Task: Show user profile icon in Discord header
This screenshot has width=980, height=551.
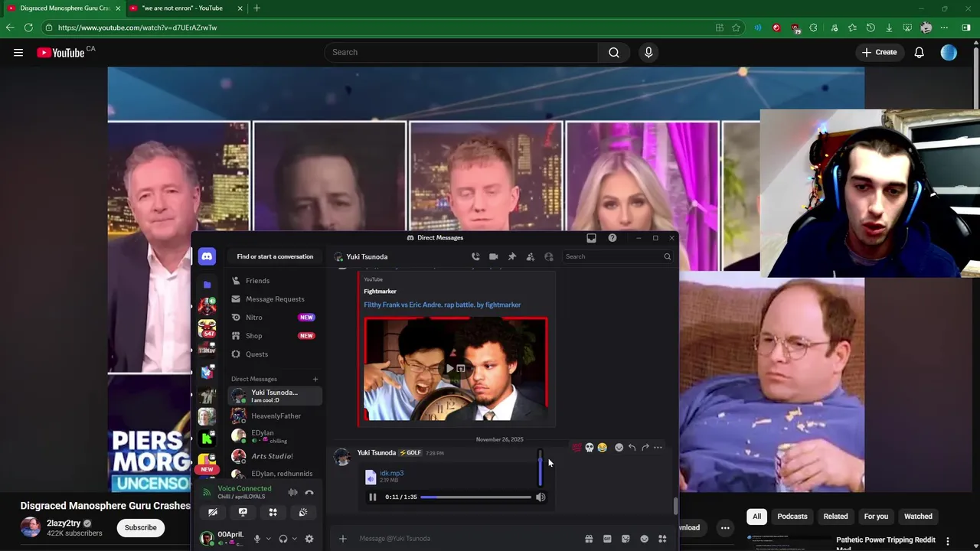Action: (549, 256)
